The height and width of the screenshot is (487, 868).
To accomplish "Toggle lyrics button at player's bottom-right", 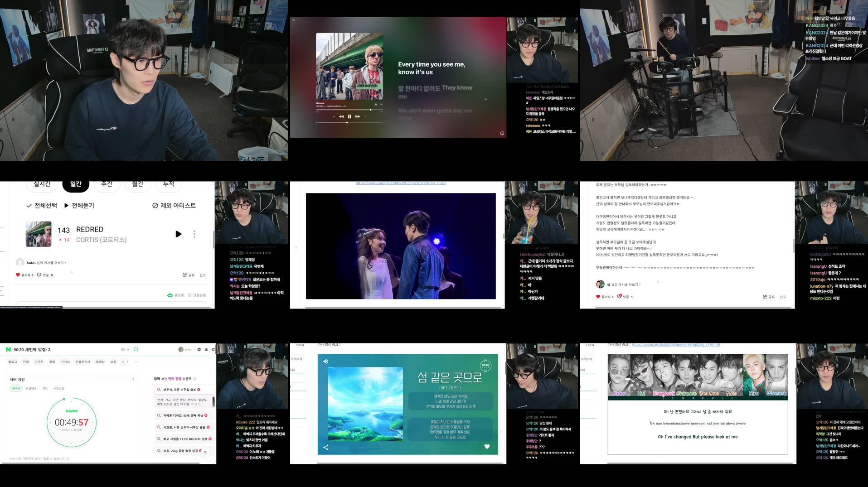I will click(x=502, y=133).
